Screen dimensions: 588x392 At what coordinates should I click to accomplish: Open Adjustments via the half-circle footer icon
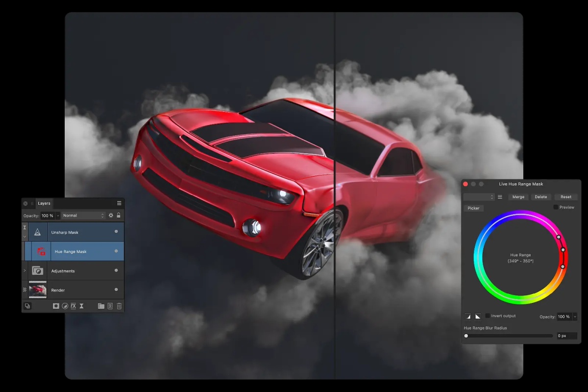pyautogui.click(x=65, y=306)
